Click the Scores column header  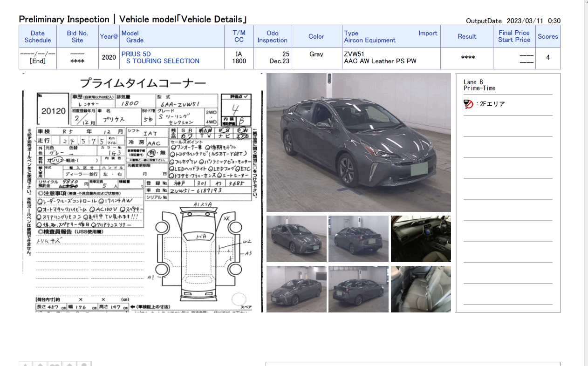coord(547,36)
